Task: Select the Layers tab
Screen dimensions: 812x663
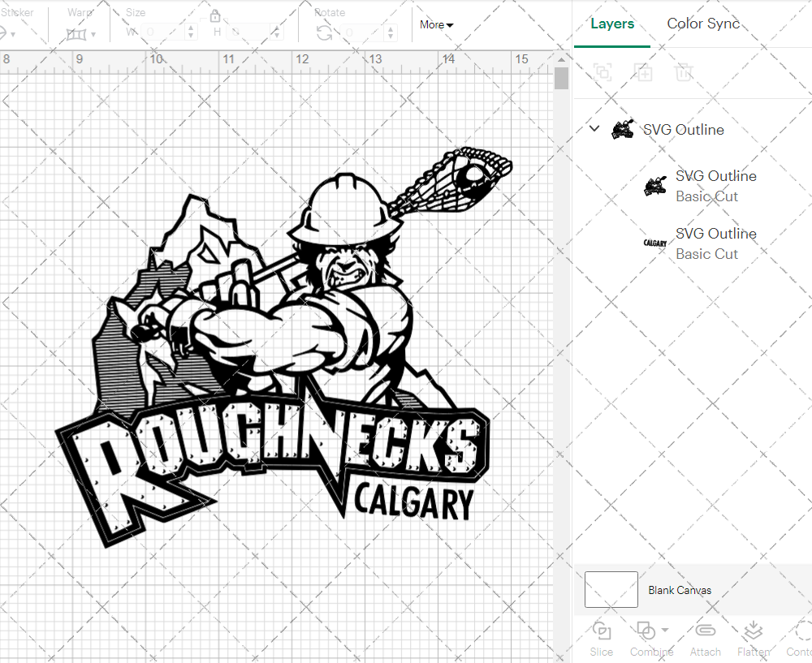Action: click(x=612, y=24)
